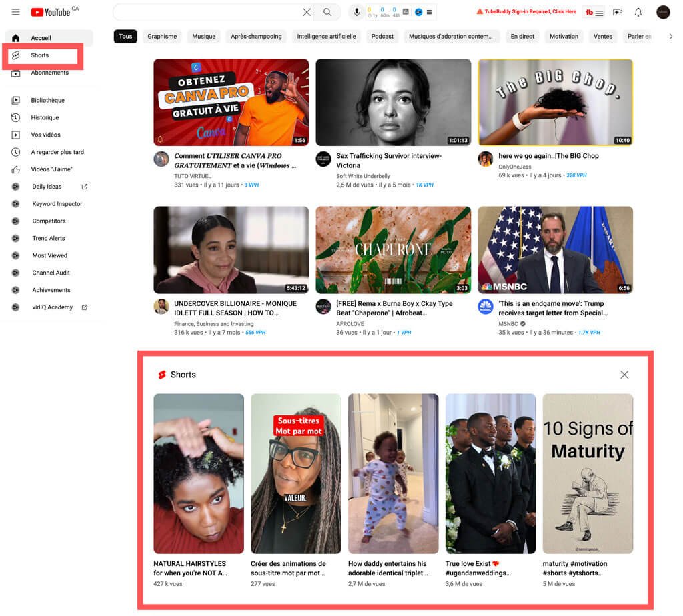The width and height of the screenshot is (683, 616).
Task: Select the Tous filter chip
Action: point(125,36)
